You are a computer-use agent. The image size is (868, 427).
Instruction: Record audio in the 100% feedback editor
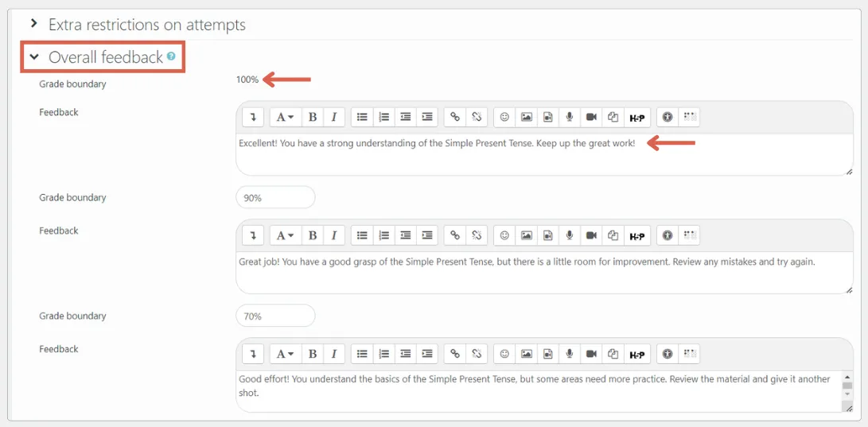tap(570, 117)
